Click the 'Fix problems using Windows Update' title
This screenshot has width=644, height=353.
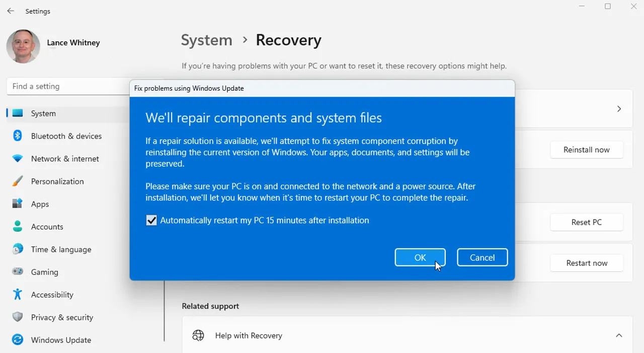click(189, 88)
